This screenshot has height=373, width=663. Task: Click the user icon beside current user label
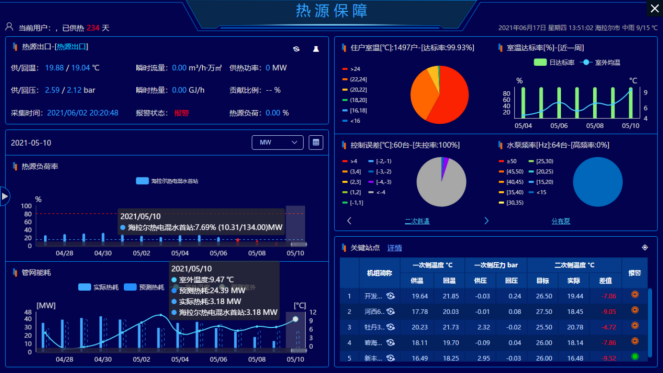click(9, 27)
